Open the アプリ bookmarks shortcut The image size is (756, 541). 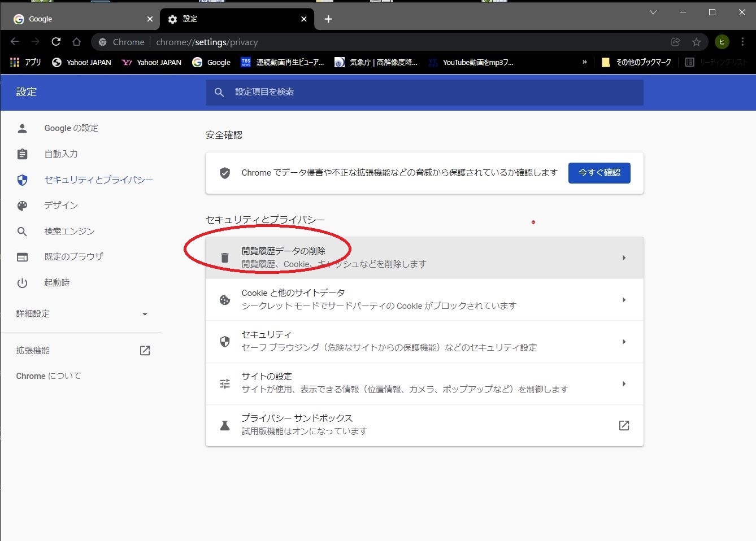[x=26, y=62]
